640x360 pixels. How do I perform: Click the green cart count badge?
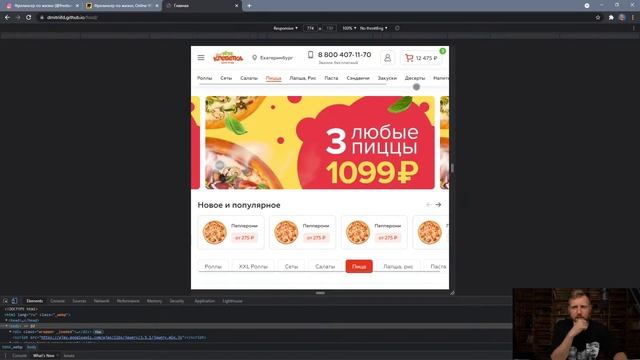tap(442, 51)
